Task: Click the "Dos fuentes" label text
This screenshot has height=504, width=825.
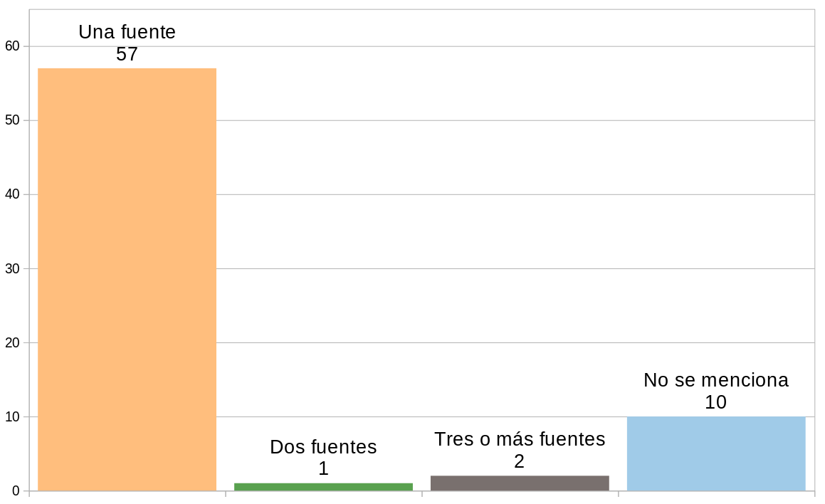Action: (x=323, y=447)
